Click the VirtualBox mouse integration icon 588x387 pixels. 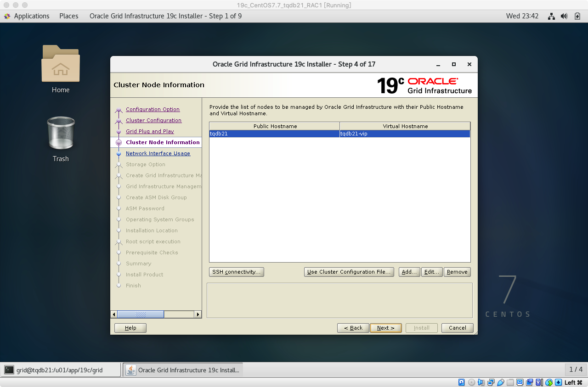click(x=548, y=382)
